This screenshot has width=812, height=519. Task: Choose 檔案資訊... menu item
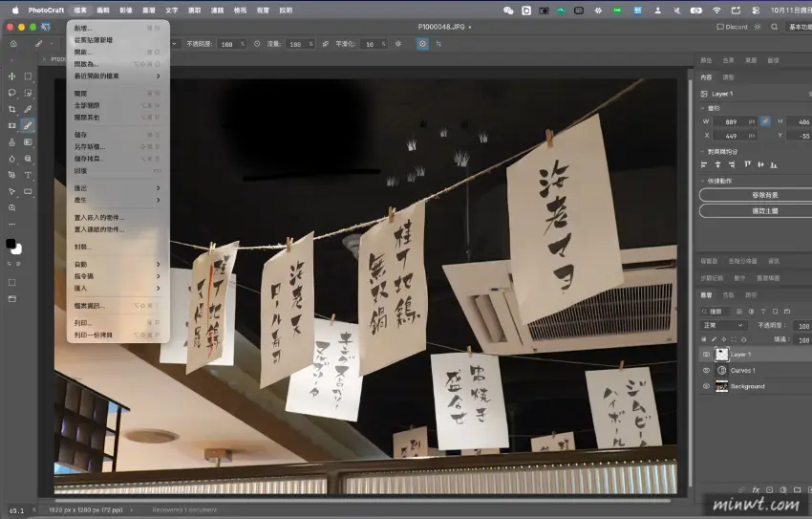point(118,306)
